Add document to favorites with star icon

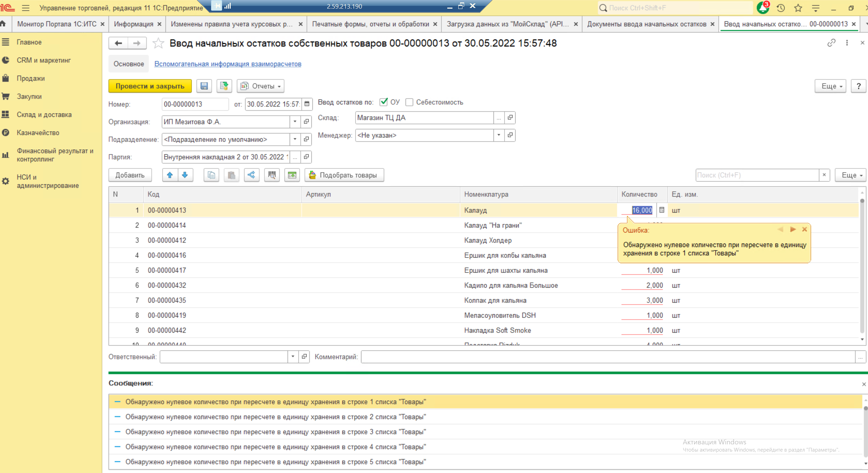click(x=158, y=43)
